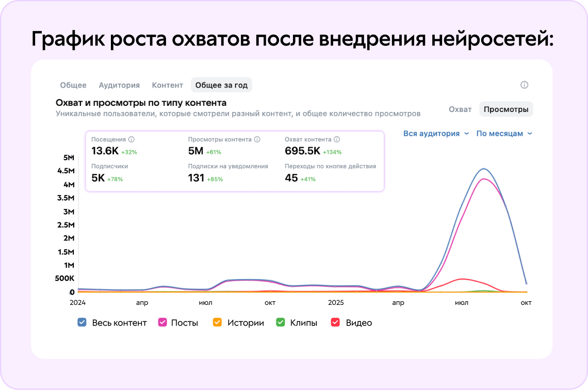The height and width of the screenshot is (390, 588).
Task: Click the pink swatch beside Посты
Action: click(162, 322)
